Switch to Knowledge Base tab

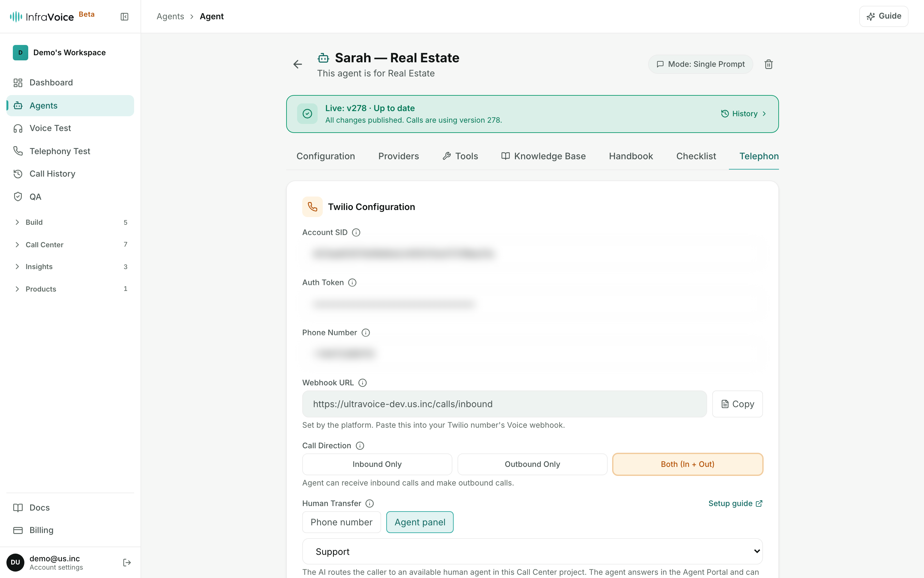point(543,156)
